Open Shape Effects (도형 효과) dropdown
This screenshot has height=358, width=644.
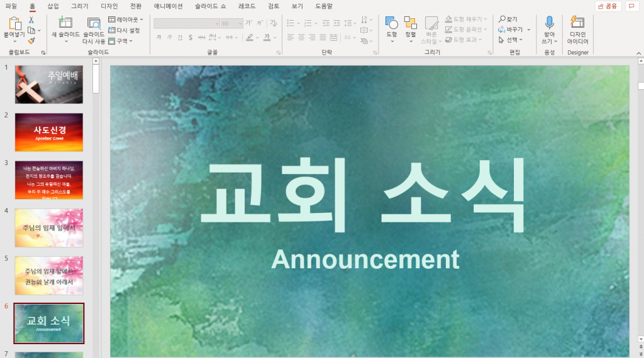click(x=464, y=40)
